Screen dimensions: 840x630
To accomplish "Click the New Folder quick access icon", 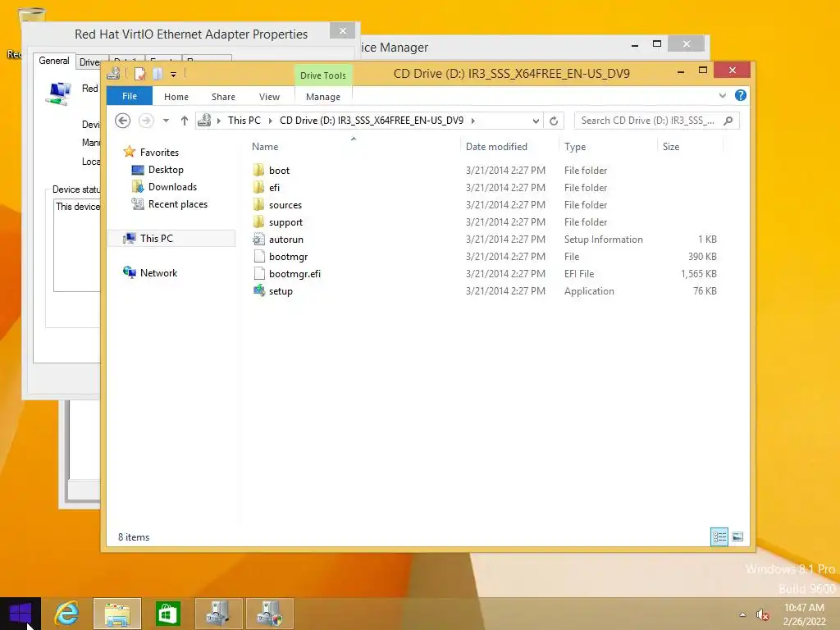I will (x=157, y=74).
